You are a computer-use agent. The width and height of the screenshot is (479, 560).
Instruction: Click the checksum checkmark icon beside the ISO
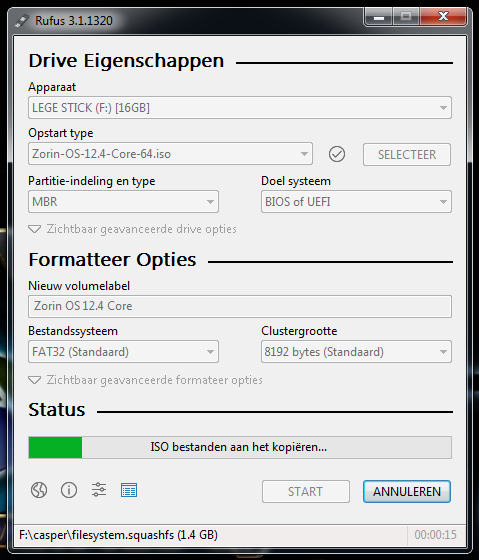(336, 154)
